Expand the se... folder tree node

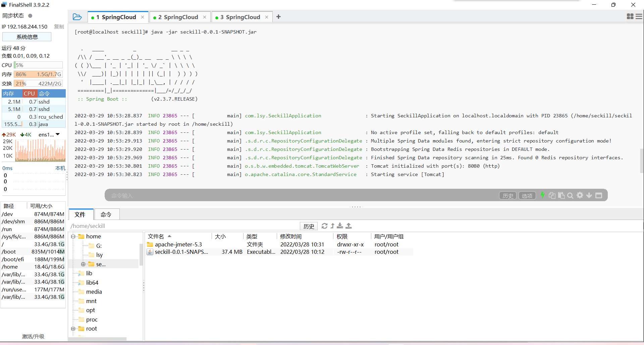click(x=83, y=264)
